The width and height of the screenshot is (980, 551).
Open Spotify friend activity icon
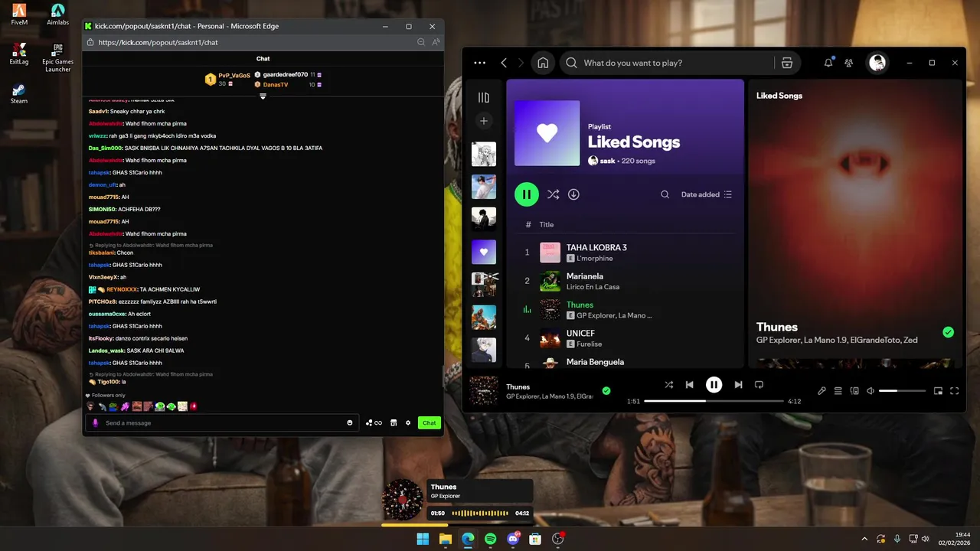[849, 63]
